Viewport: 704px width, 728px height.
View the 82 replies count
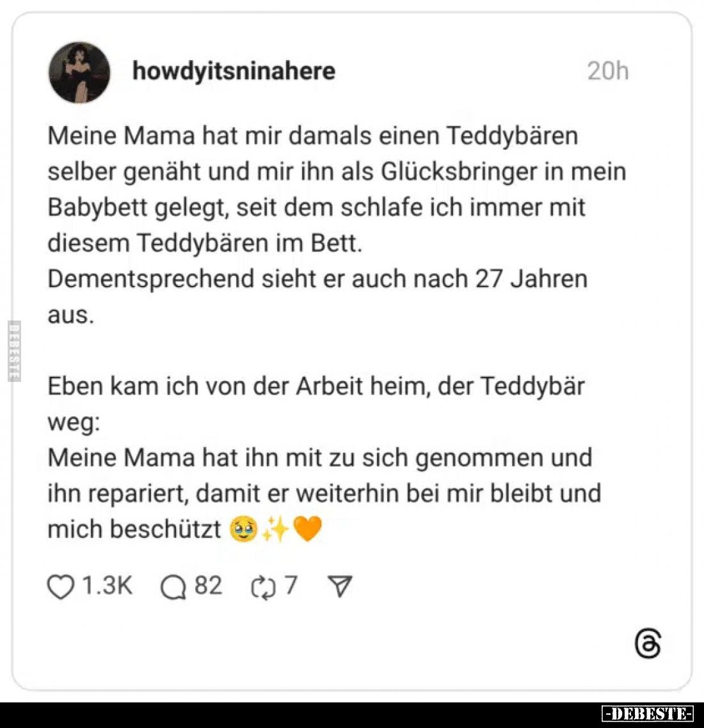click(208, 585)
